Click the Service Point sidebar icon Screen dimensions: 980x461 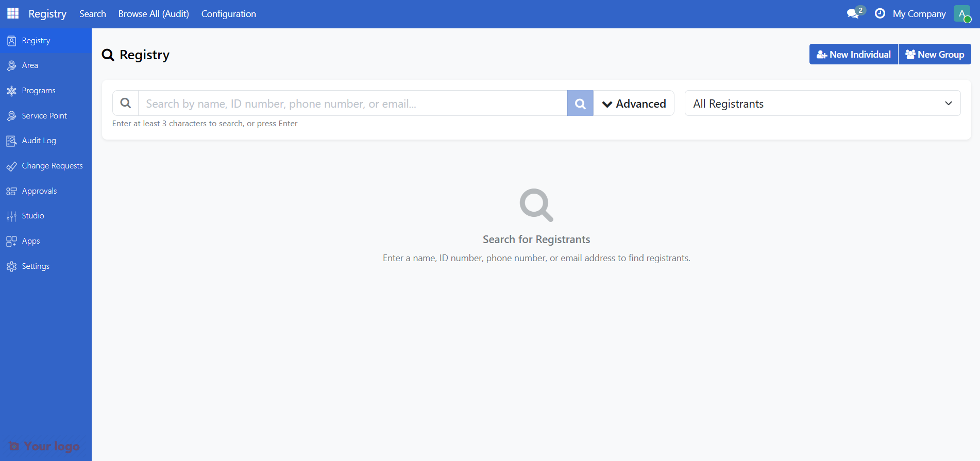point(11,116)
